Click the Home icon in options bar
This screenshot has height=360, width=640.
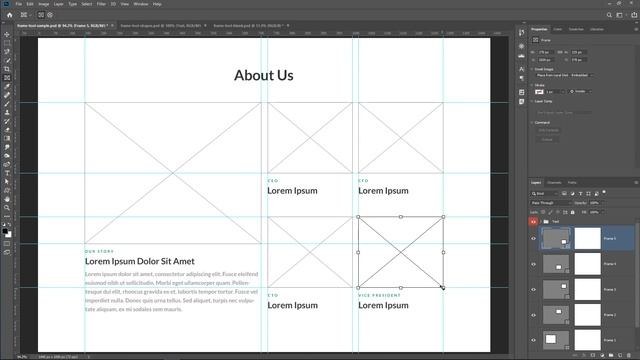(9, 15)
